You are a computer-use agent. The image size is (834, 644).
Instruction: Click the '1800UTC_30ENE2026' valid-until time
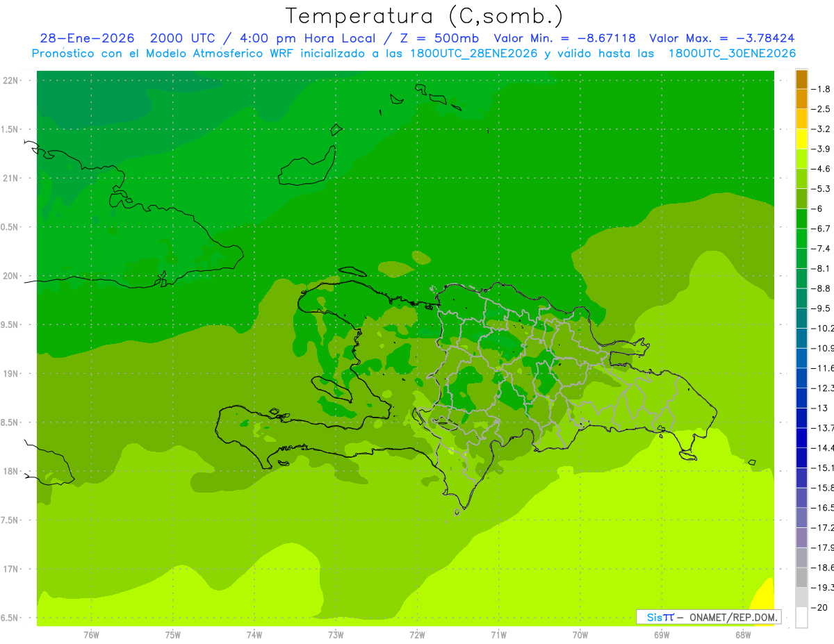pos(732,53)
